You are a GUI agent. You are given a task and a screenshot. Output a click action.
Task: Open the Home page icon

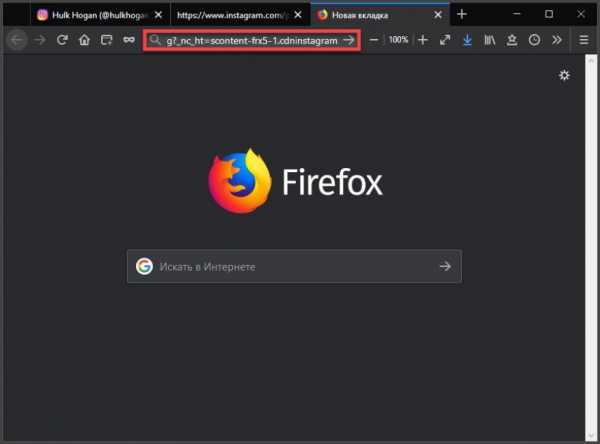coord(84,40)
